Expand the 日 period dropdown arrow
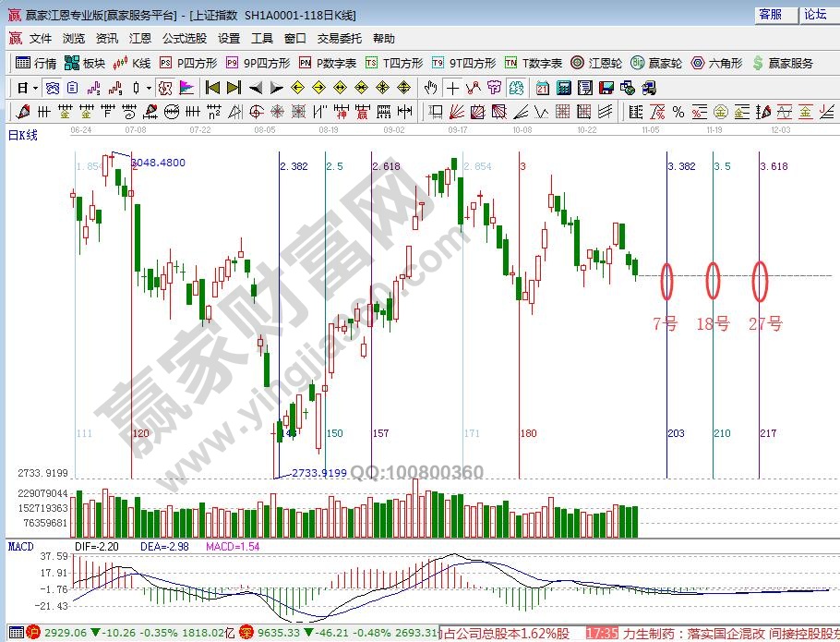840x642 pixels. point(35,89)
